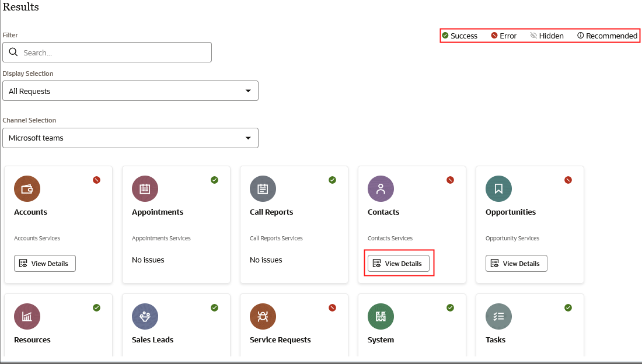The image size is (642, 364).
Task: Select the Tasks checklist icon
Action: tap(498, 317)
